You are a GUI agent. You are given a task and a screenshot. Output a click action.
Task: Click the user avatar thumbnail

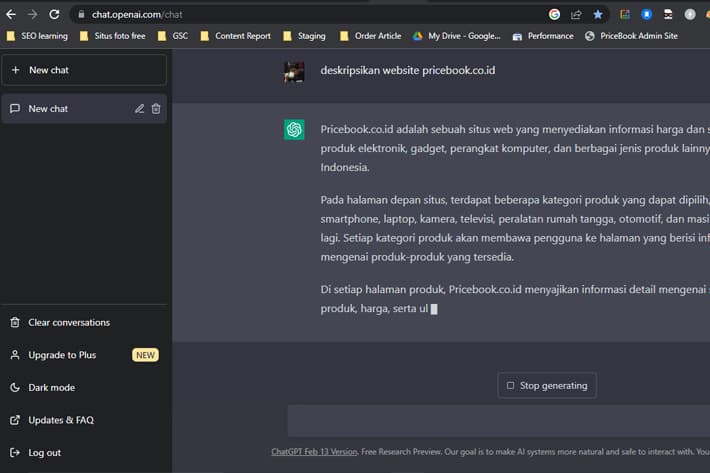coord(294,72)
